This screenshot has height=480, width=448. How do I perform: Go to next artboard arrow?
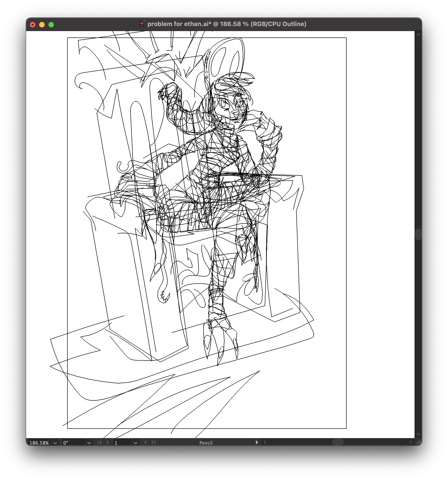tap(146, 442)
